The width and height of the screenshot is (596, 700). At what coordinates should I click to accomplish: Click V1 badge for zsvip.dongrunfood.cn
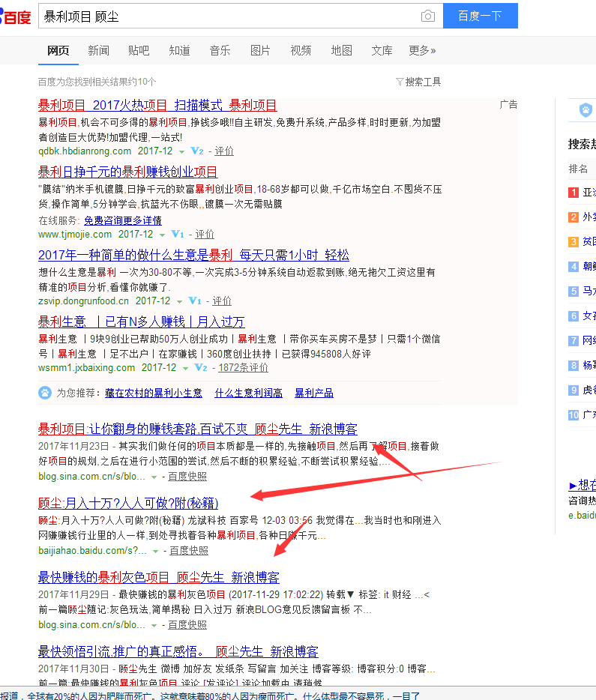click(195, 301)
